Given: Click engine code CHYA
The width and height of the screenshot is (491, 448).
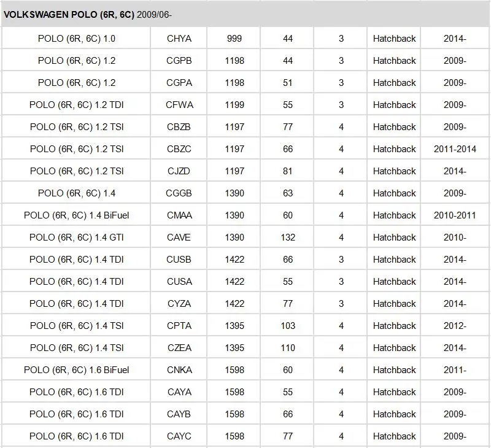Looking at the screenshot, I should pos(179,39).
